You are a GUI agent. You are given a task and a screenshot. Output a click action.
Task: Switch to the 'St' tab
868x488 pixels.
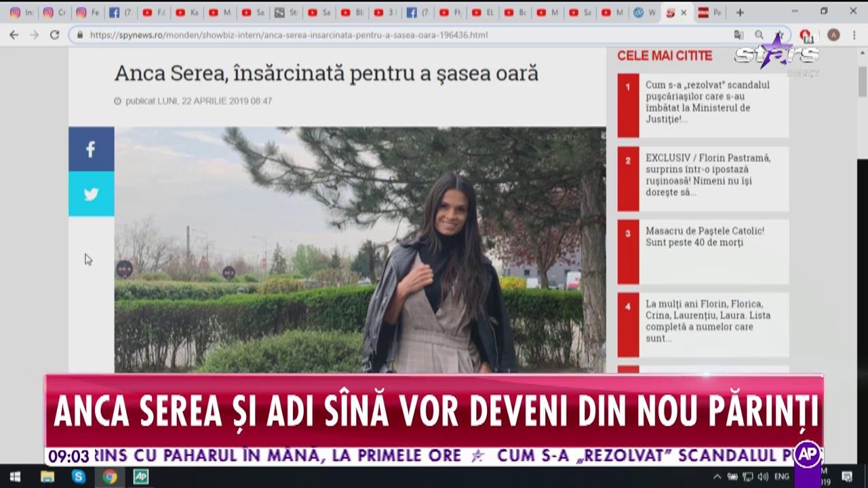[286, 12]
